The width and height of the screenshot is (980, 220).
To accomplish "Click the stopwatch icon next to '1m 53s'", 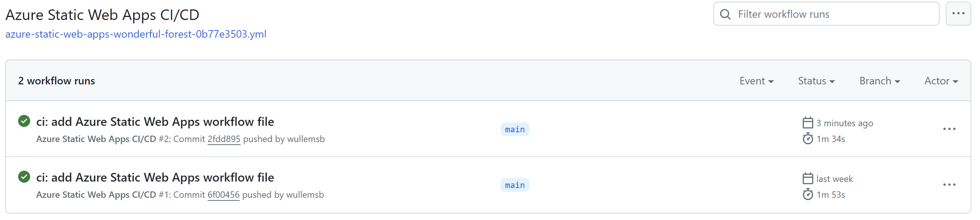I will coord(808,194).
